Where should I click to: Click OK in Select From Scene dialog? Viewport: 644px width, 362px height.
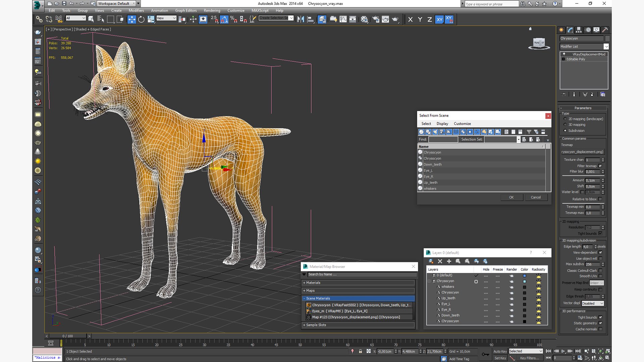(x=512, y=197)
